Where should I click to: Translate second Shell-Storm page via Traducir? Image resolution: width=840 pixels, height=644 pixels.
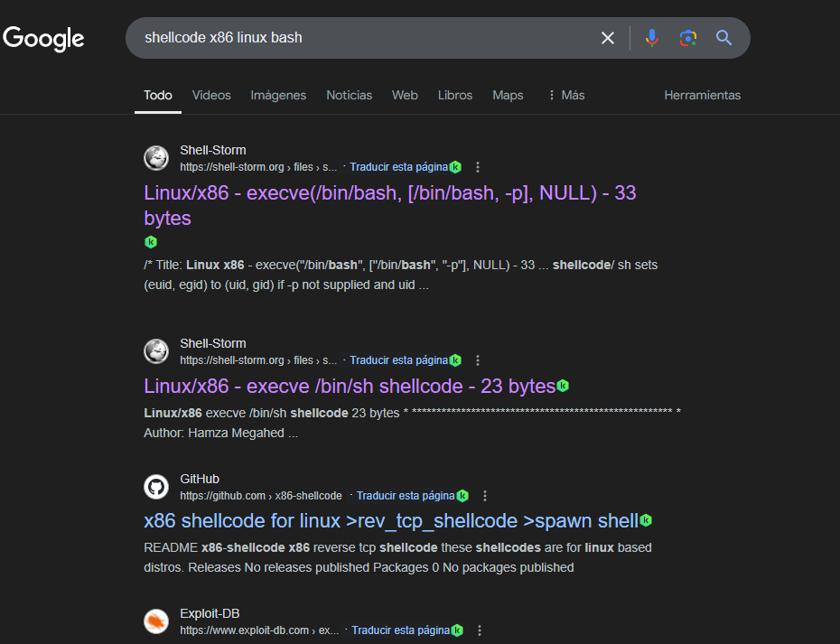[398, 360]
